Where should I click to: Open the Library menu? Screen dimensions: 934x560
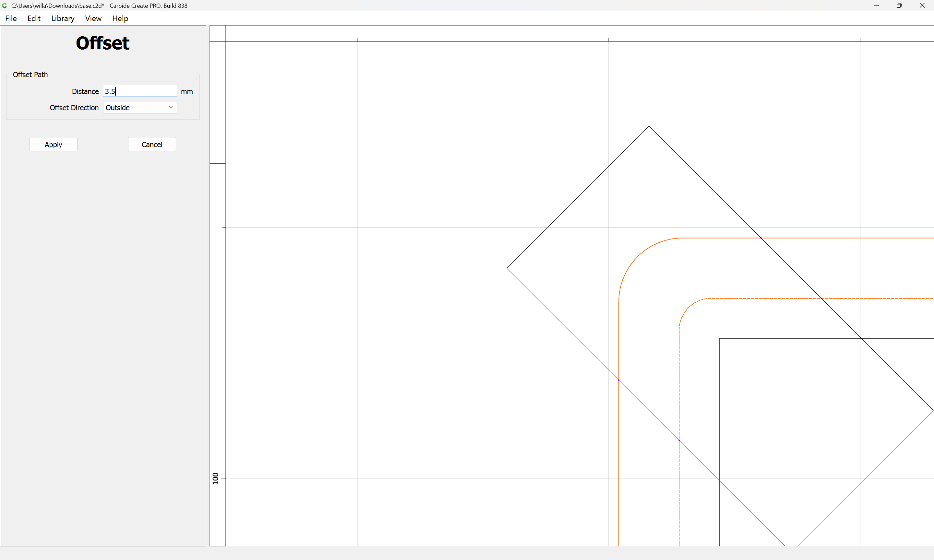pyautogui.click(x=63, y=18)
